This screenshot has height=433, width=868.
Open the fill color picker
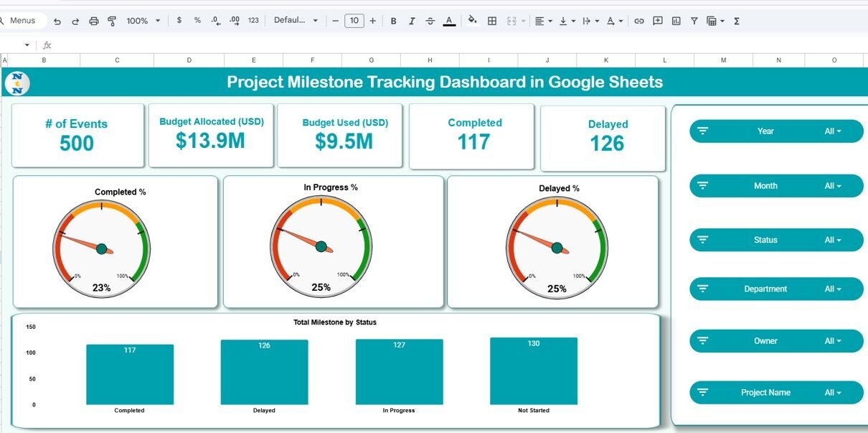click(x=472, y=21)
